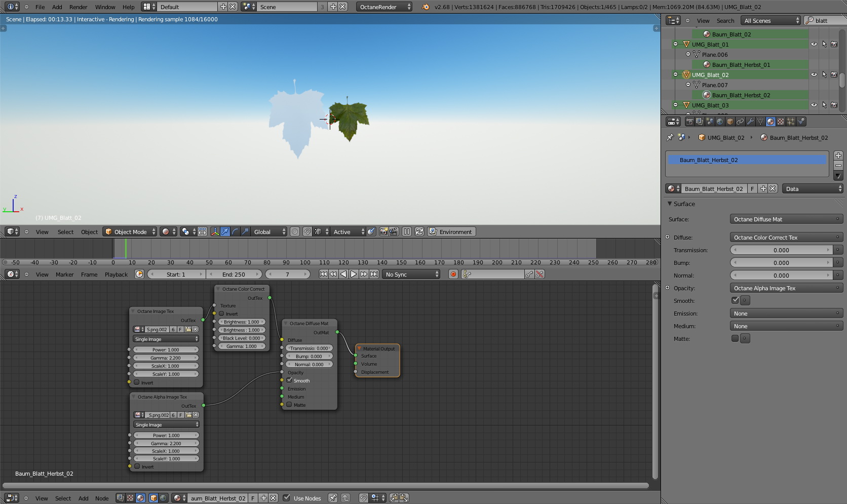This screenshot has height=504, width=847.
Task: Click the Brightness slider in Color Correct node
Action: tap(242, 322)
